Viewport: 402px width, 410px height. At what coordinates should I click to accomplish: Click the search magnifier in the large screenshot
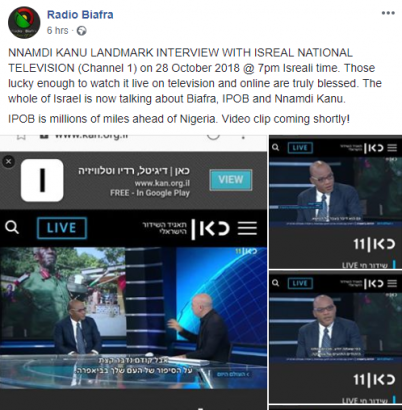pos(12,228)
